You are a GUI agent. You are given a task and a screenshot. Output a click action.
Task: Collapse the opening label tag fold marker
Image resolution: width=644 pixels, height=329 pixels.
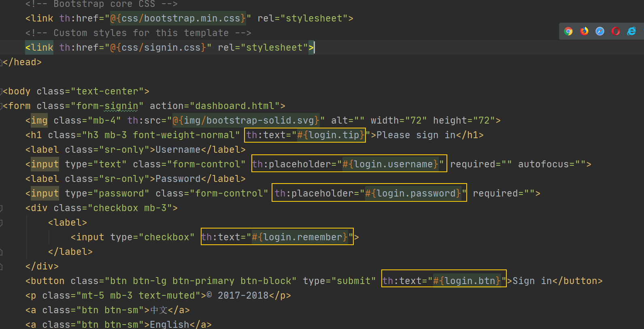coord(1,223)
